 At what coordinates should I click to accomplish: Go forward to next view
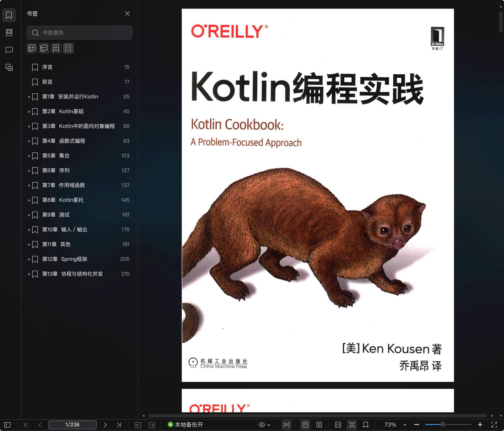(152, 425)
